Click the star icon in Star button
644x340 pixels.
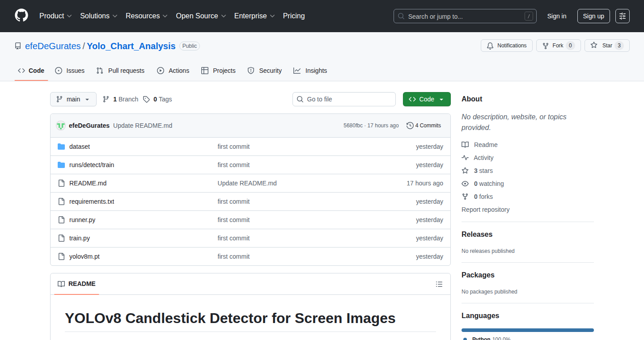(594, 46)
